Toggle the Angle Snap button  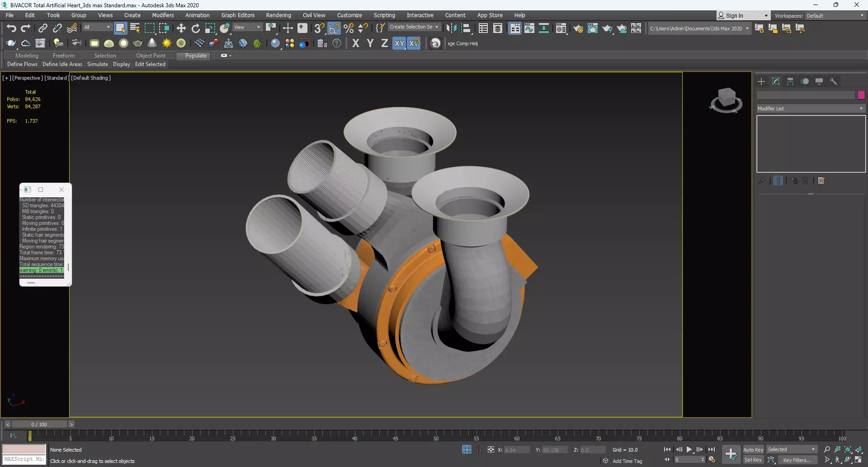334,28
